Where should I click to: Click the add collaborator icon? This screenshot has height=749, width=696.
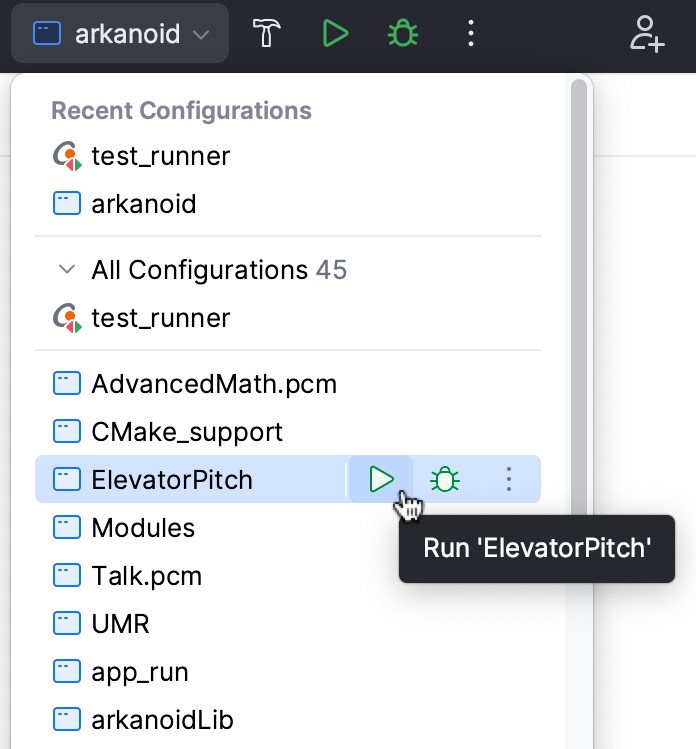point(647,34)
